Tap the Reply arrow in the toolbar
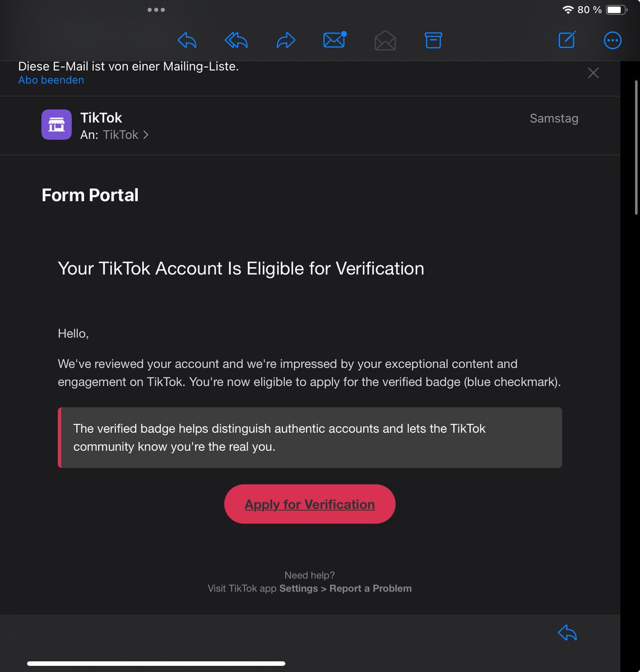 click(x=187, y=40)
